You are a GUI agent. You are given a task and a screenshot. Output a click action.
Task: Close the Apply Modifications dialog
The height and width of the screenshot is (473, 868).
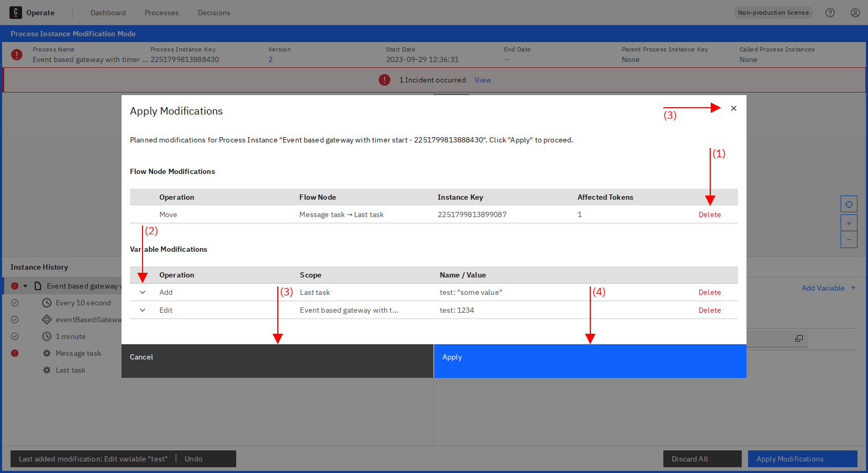pyautogui.click(x=734, y=108)
